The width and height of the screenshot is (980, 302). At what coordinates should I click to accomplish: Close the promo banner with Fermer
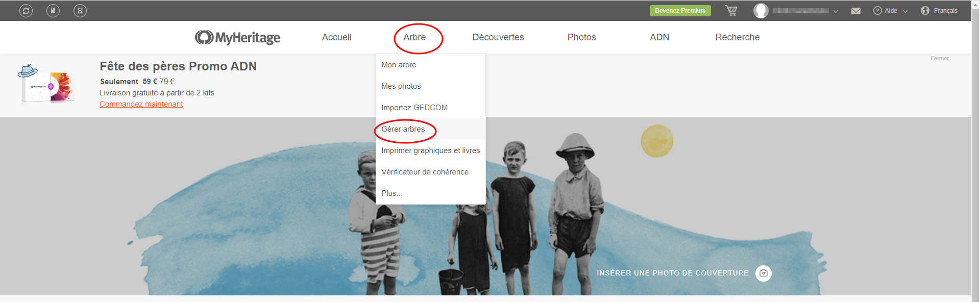(939, 58)
